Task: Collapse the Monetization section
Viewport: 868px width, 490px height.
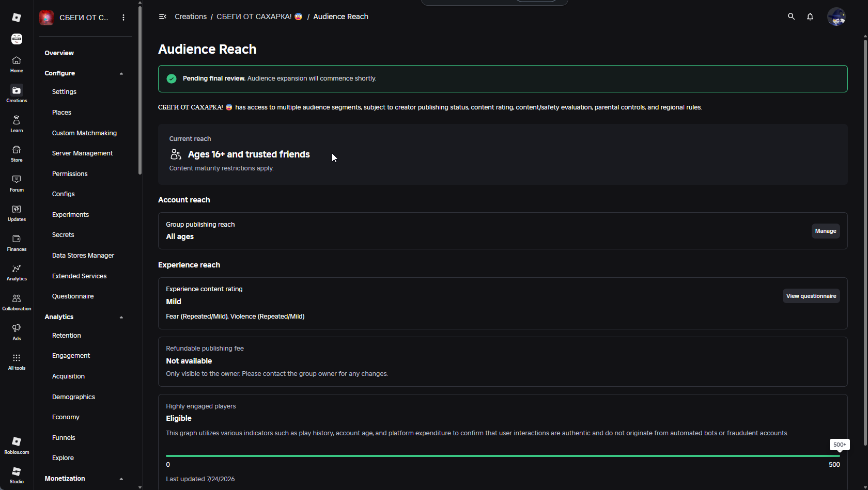Action: (x=121, y=479)
